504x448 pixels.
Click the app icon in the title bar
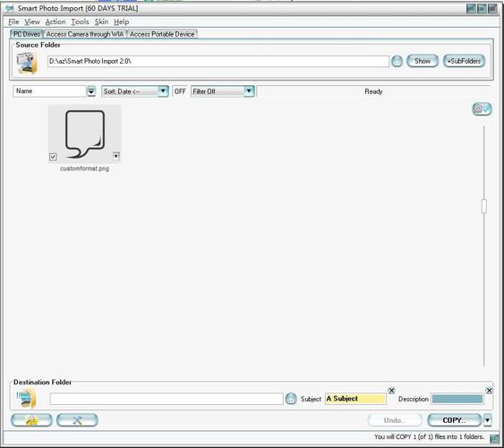pos(9,8)
